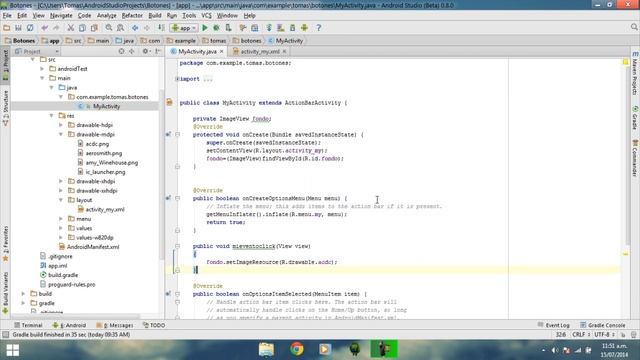Expand the drawable-xhdpi folder
Viewport: 640px width, 360px height.
pos(61,181)
